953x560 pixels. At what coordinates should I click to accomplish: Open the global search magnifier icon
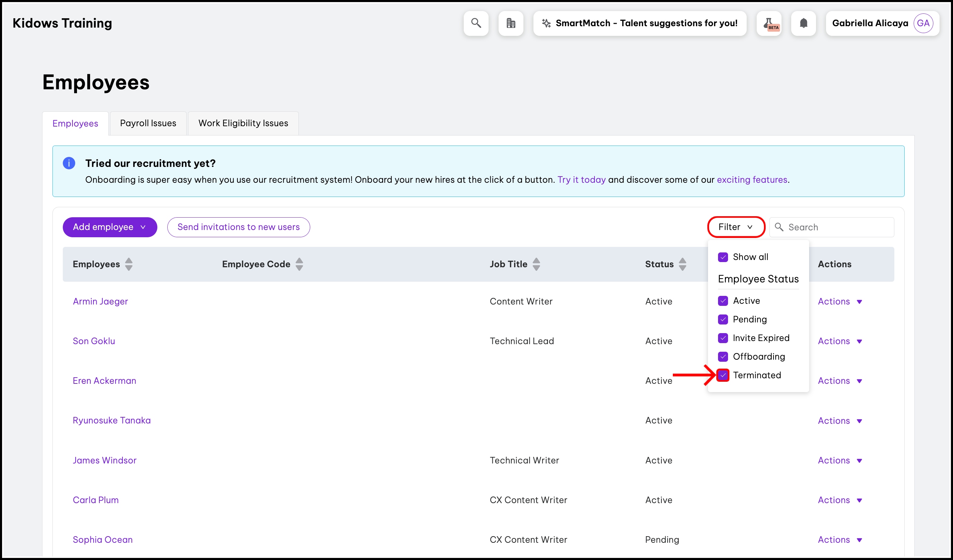pyautogui.click(x=476, y=23)
